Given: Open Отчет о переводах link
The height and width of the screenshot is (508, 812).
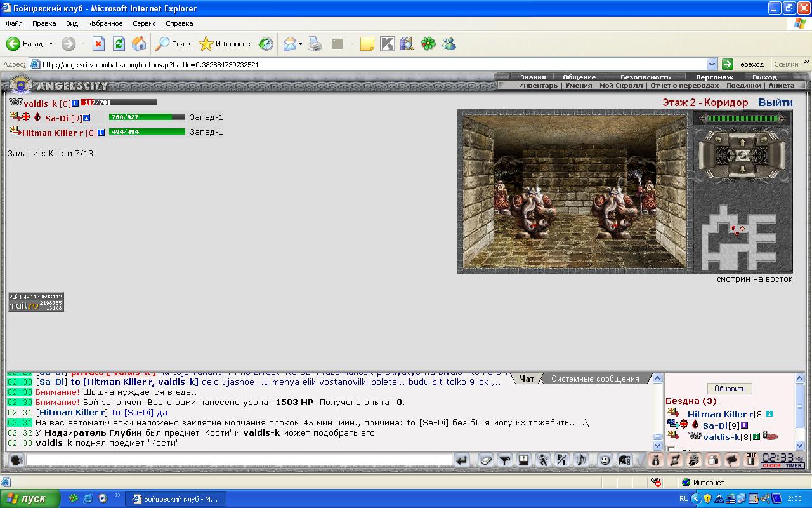Looking at the screenshot, I should click(x=684, y=85).
